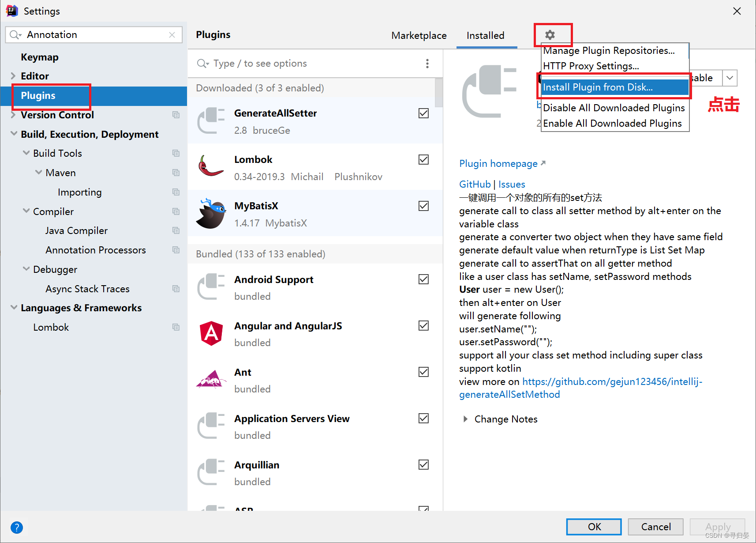
Task: Collapse the Debugger settings node
Action: 26,269
